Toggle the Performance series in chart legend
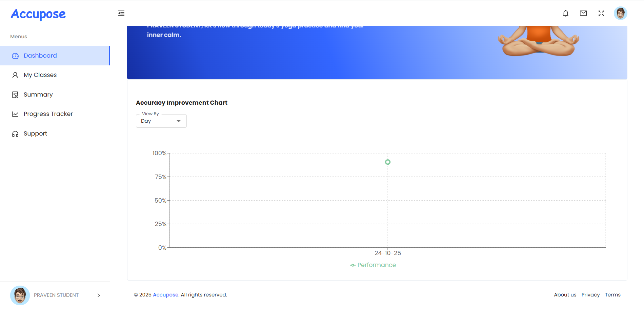The image size is (644, 309). coord(373,265)
